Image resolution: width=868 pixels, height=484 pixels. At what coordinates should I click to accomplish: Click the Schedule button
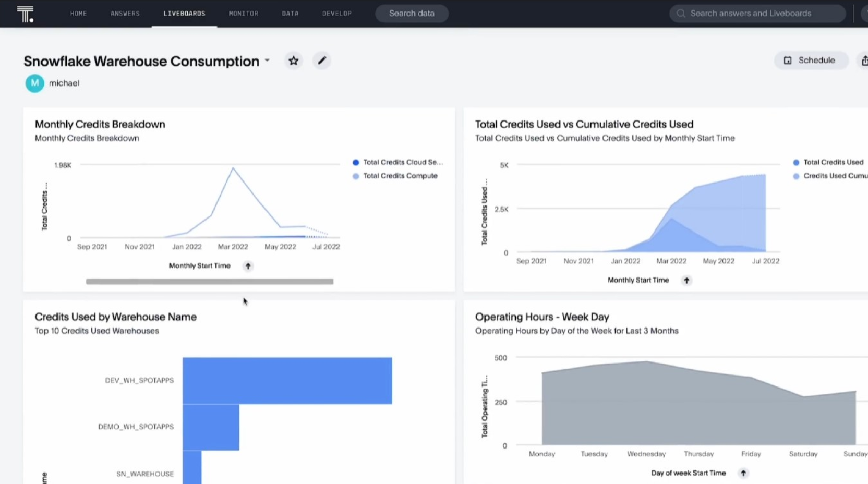811,60
